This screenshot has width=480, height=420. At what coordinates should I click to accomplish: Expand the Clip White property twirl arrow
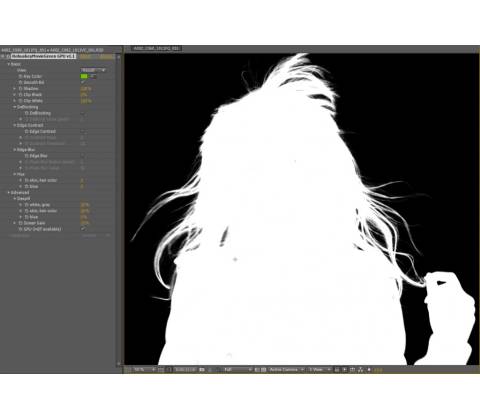[x=15, y=101]
